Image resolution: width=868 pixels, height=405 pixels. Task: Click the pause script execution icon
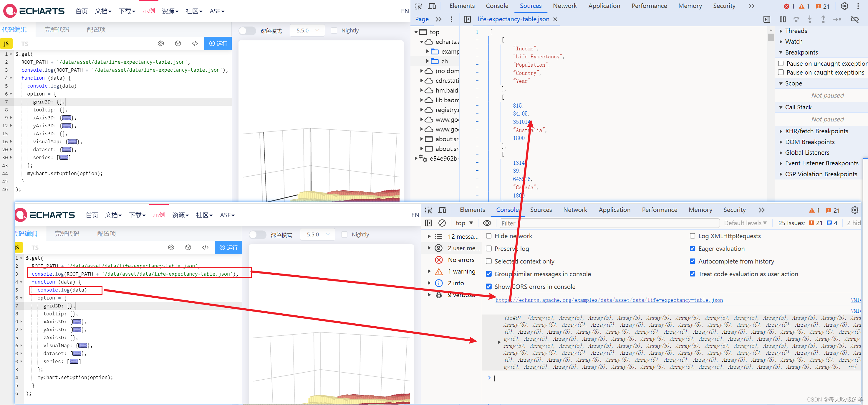pos(782,19)
